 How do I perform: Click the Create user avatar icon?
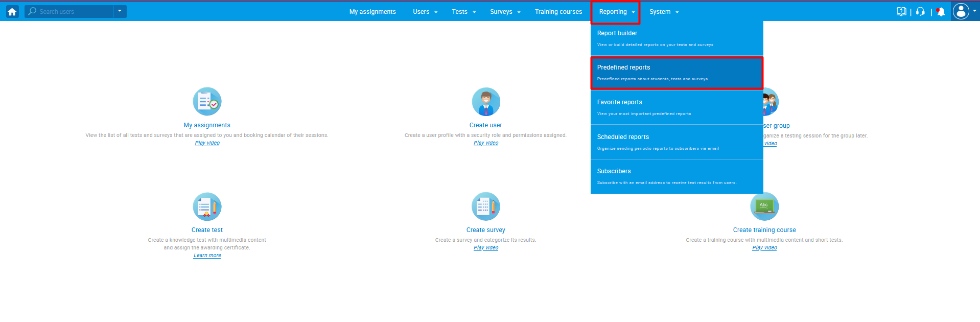coord(485,102)
